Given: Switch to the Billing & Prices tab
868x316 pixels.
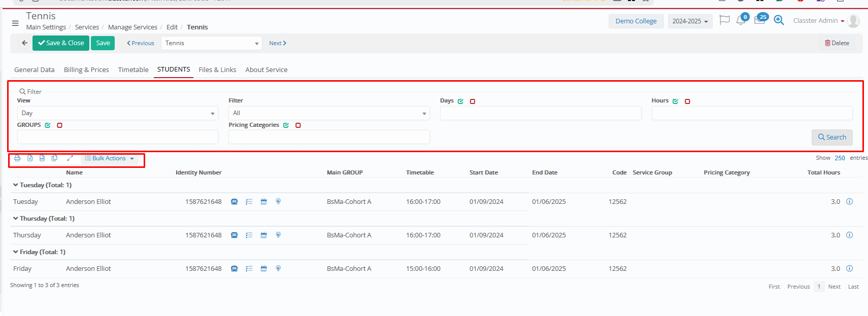Looking at the screenshot, I should [86, 70].
